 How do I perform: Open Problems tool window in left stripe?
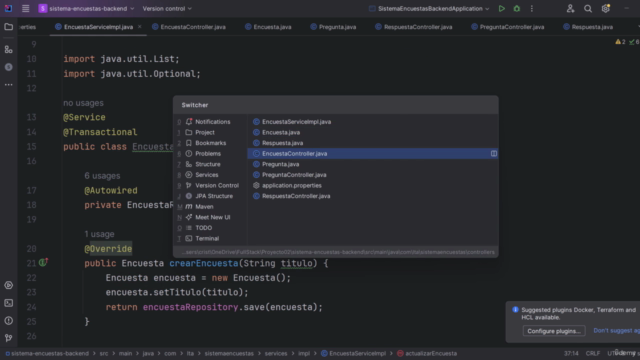(x=8, y=321)
